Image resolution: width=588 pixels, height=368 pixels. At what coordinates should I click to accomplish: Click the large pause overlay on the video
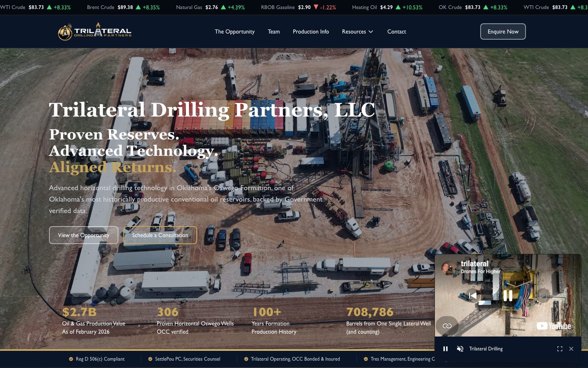(x=508, y=295)
